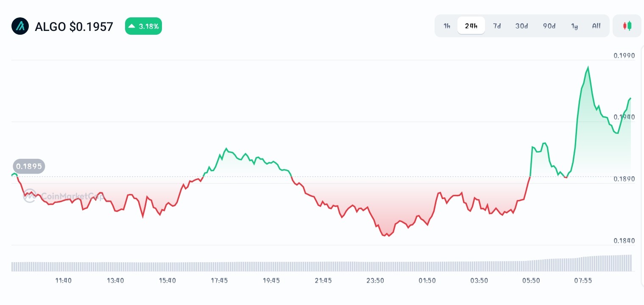Click the 0.1895 opening price label
Screen dimensions: 644x305
tap(29, 166)
